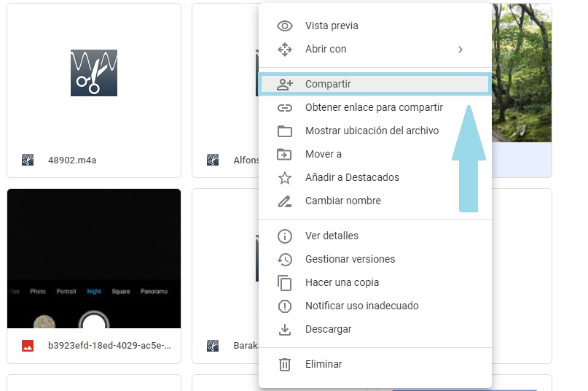The width and height of the screenshot is (588, 391).
Task: Select Obtener enlace para compartir
Action: pos(375,108)
